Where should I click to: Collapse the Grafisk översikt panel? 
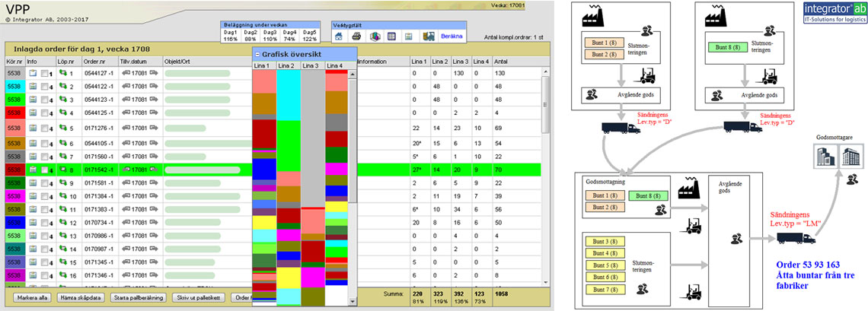(x=257, y=53)
